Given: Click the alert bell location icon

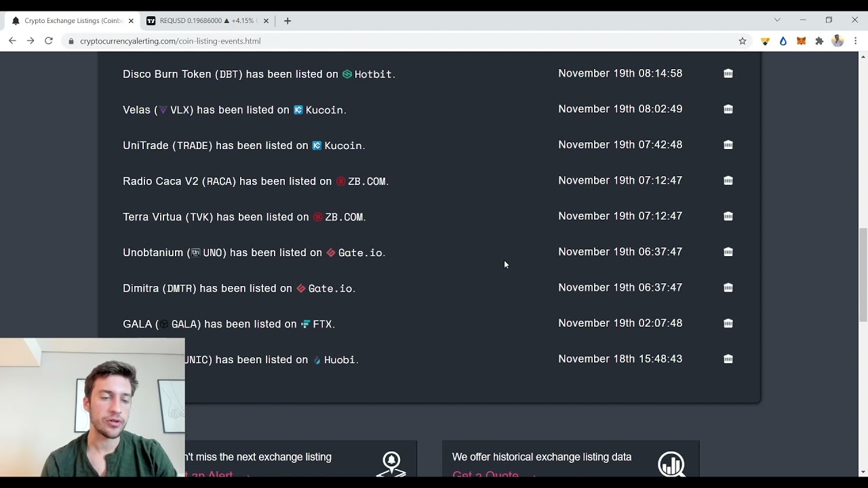Looking at the screenshot, I should (391, 464).
